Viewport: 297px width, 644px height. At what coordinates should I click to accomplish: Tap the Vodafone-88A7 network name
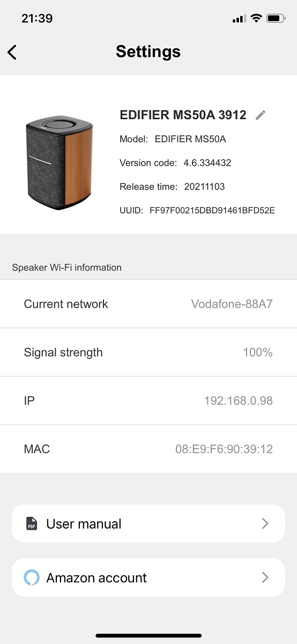[232, 304]
